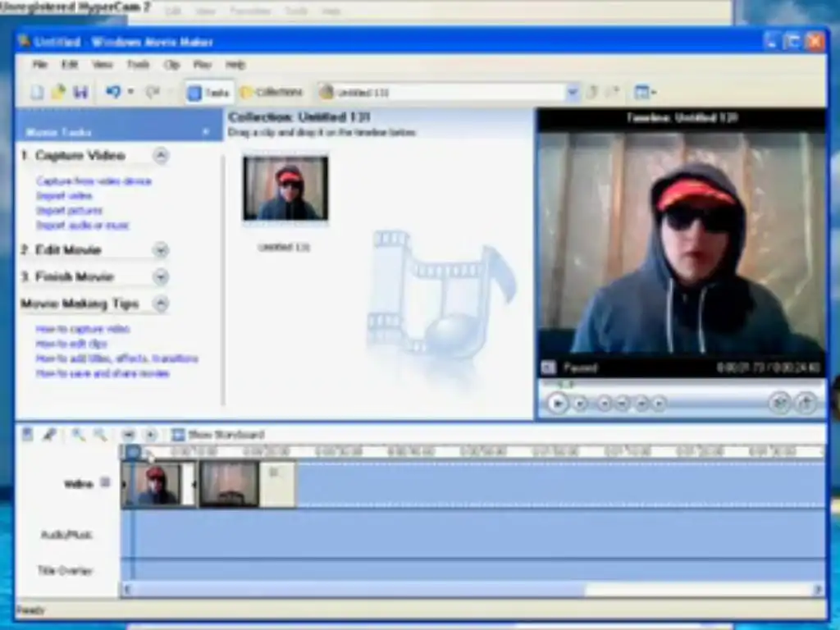Collapse the Capture Video section
Screen dimensions: 840x630
click(x=160, y=156)
